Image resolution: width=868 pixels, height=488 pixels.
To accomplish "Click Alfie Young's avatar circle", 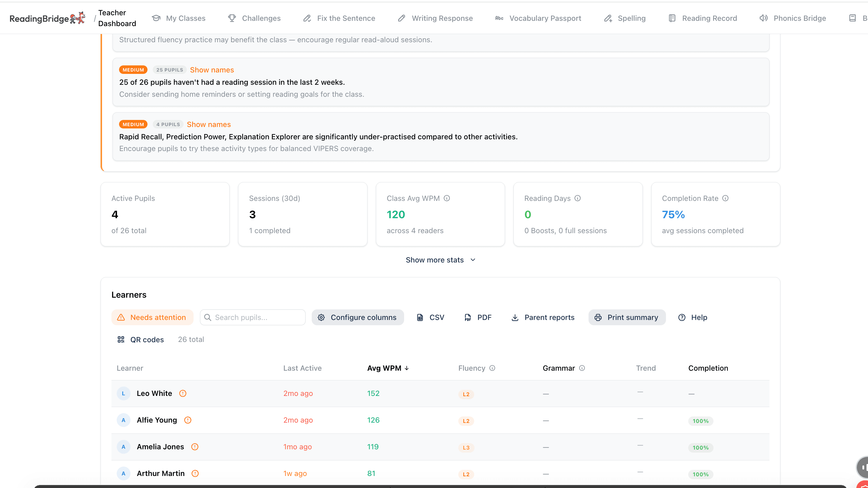I will [x=123, y=420].
